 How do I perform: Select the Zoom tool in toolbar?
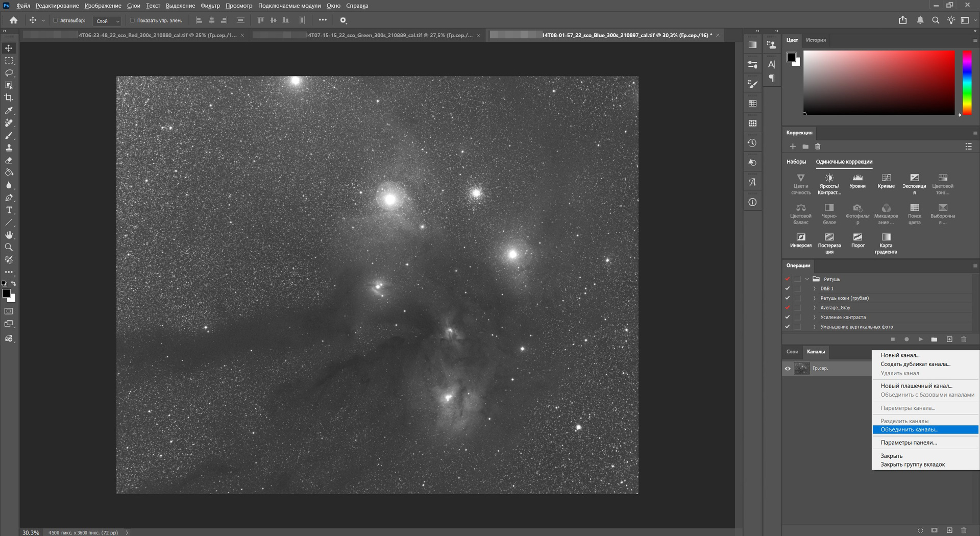tap(9, 248)
